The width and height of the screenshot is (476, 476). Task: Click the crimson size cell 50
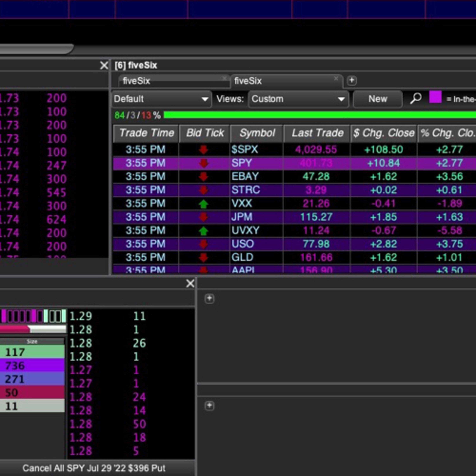click(x=32, y=393)
